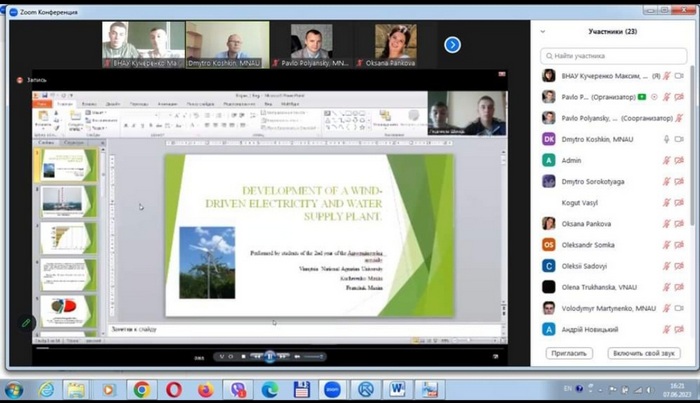Click muted mic icon for Oksana Pankova
Screen dimensions: 700x403
coord(667,224)
